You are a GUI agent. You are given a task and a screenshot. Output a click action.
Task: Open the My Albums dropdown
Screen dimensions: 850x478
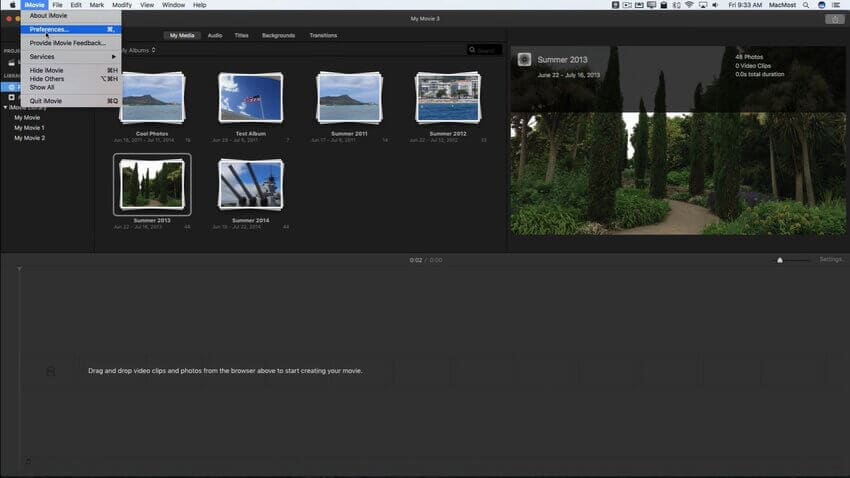click(x=139, y=50)
